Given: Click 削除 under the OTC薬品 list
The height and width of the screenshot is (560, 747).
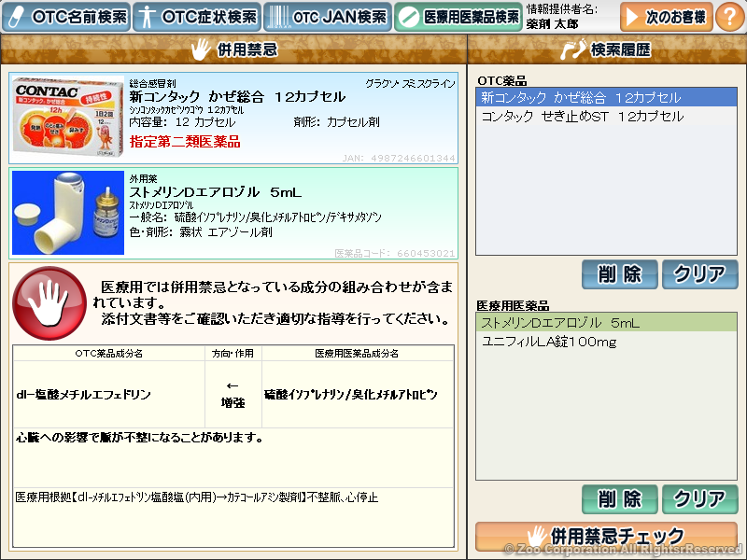Looking at the screenshot, I should tap(619, 273).
